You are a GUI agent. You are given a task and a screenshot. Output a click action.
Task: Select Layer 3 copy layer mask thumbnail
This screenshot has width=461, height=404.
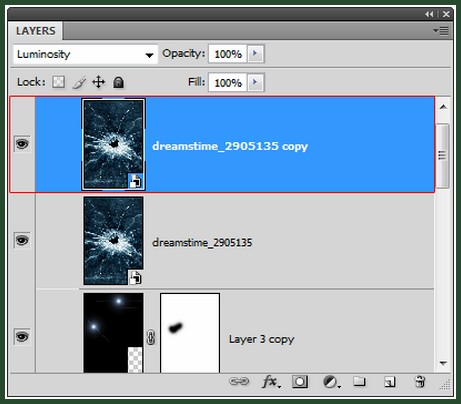(190, 333)
